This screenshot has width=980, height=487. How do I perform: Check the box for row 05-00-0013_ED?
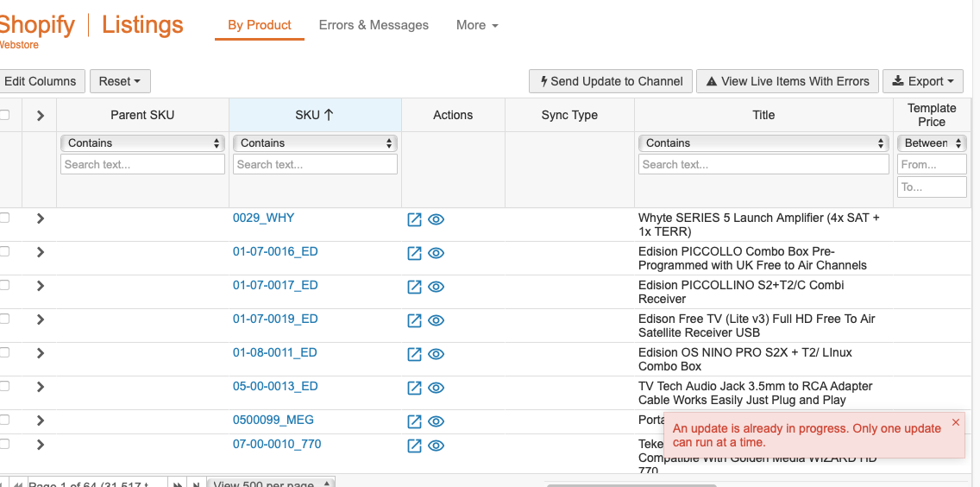click(x=4, y=387)
